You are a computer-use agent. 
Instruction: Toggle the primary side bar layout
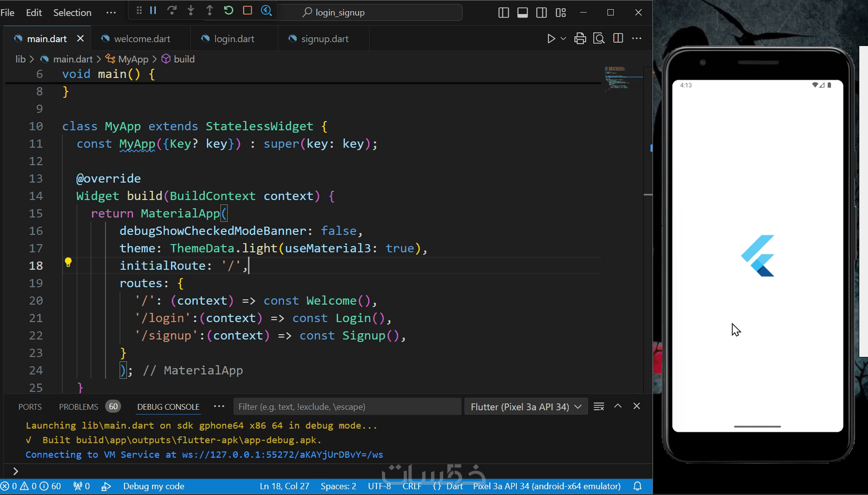coord(503,13)
